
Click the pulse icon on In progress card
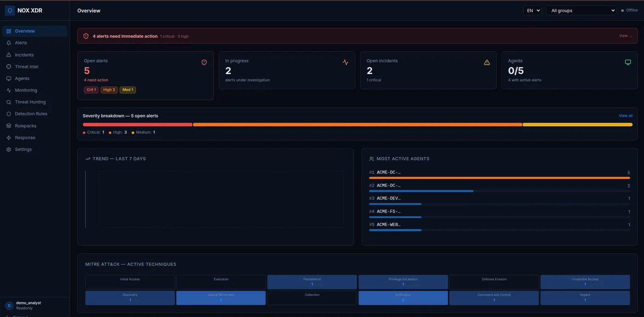click(345, 62)
